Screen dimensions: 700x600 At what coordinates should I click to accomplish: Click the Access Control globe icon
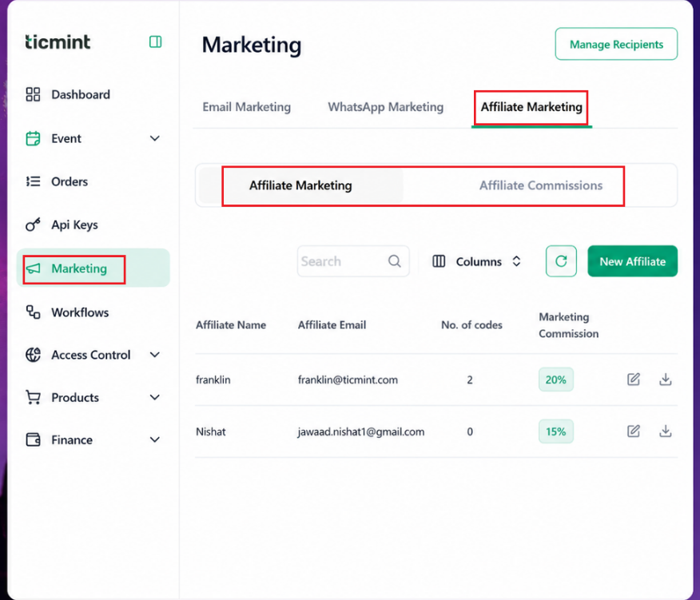(33, 355)
